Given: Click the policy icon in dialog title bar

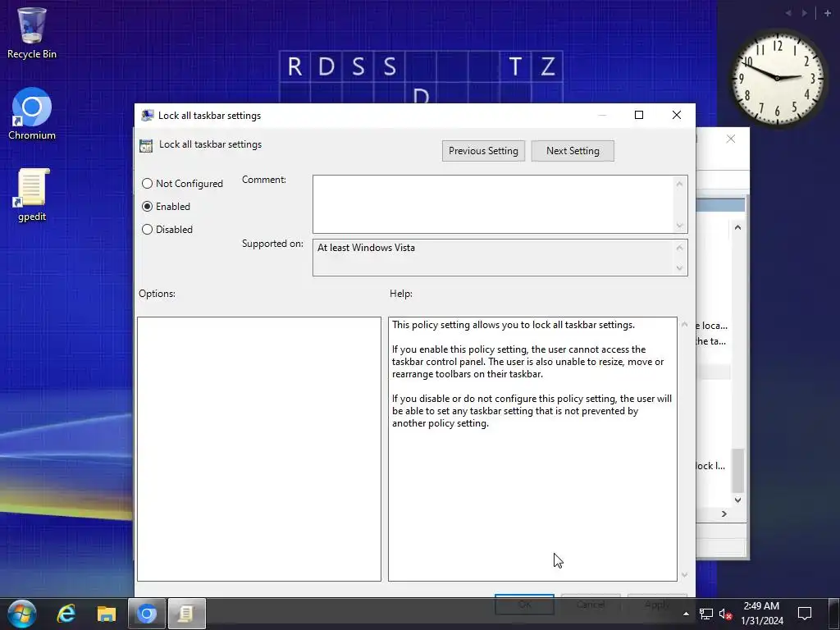Looking at the screenshot, I should [x=148, y=115].
